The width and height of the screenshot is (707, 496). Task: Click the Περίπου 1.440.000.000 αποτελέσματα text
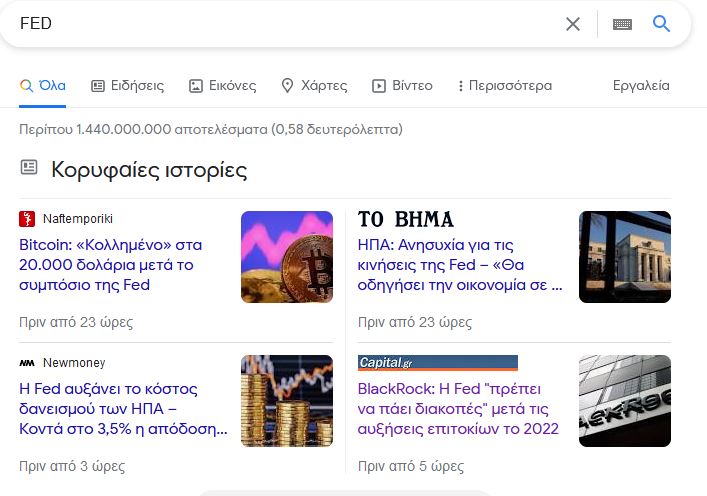(x=211, y=129)
